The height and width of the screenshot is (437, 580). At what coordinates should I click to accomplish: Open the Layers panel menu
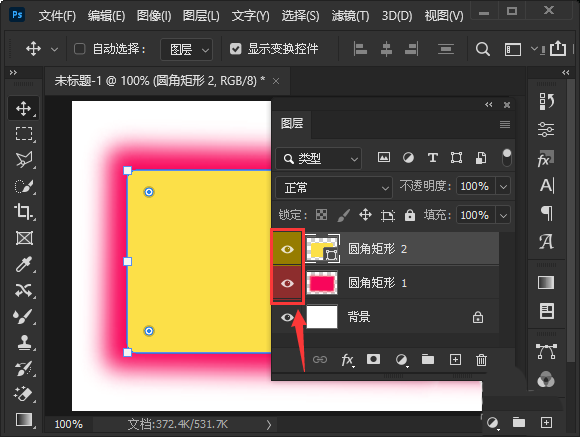click(x=505, y=124)
